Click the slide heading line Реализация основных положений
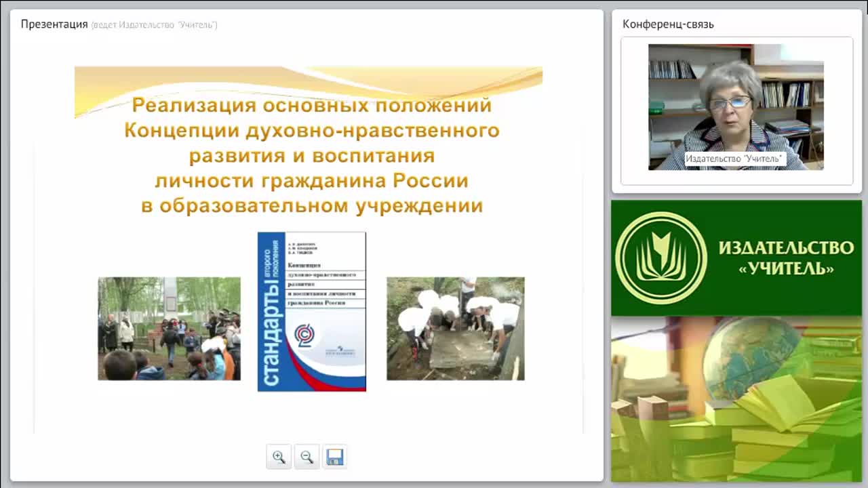Viewport: 868px width, 488px height. point(312,105)
